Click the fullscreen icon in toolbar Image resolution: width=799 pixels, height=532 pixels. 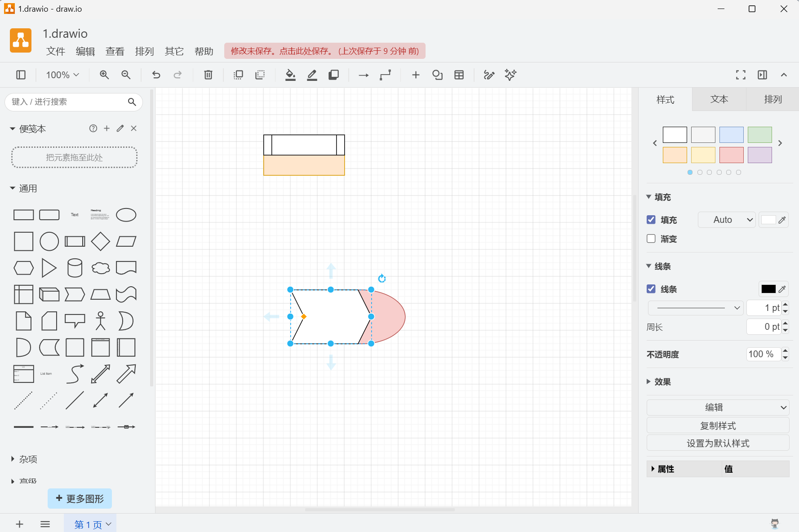(741, 75)
